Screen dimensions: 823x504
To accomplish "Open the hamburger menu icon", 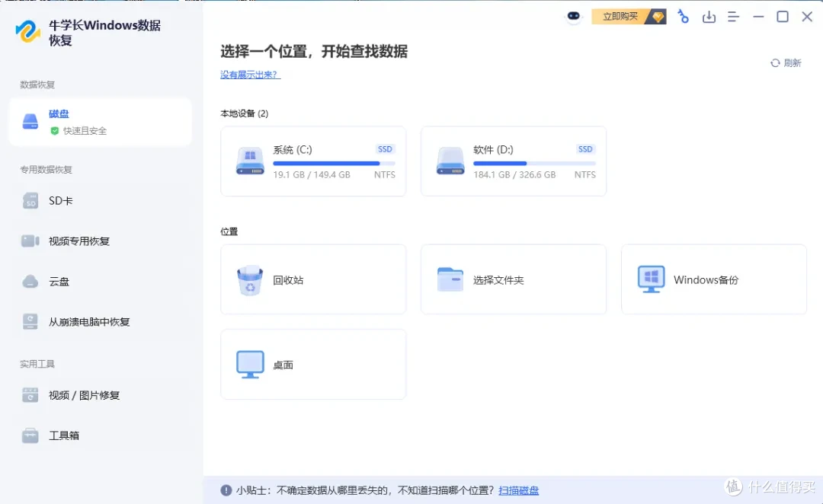I will (x=733, y=17).
